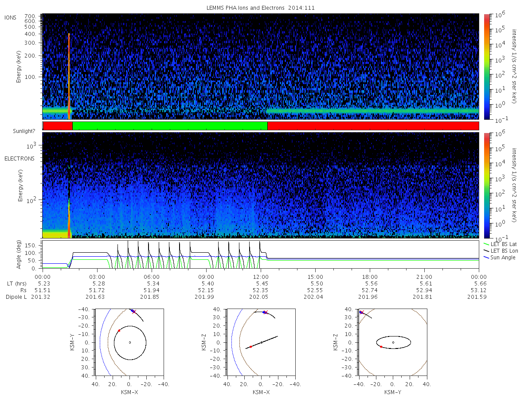532x399 pixels.
Task: Click the right KSM-Y versus KSM-Z orbit plot
Action: tap(393, 342)
